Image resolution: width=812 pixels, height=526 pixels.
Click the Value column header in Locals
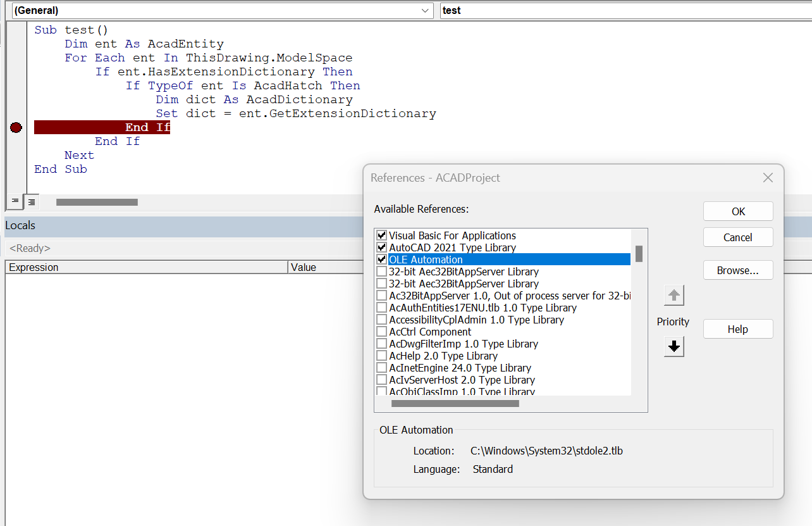325,267
